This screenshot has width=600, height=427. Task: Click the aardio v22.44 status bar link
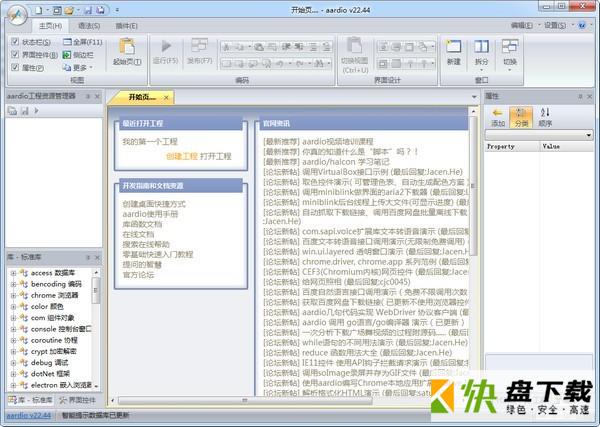point(29,416)
